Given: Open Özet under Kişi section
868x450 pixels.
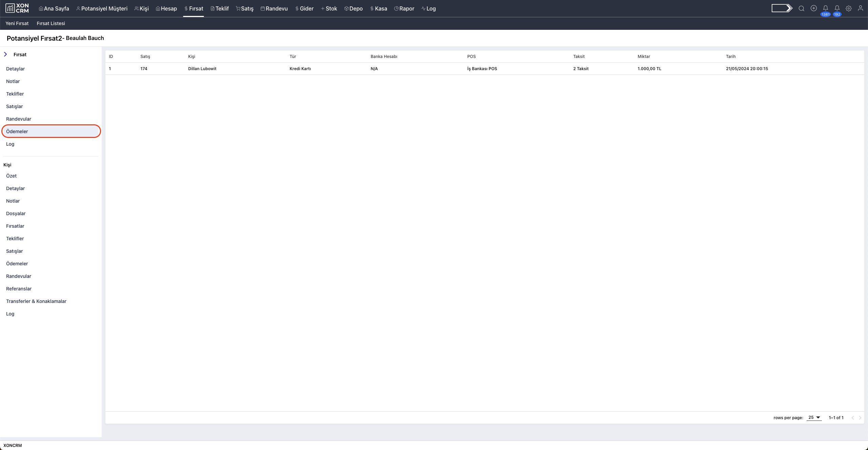Looking at the screenshot, I should (x=11, y=176).
